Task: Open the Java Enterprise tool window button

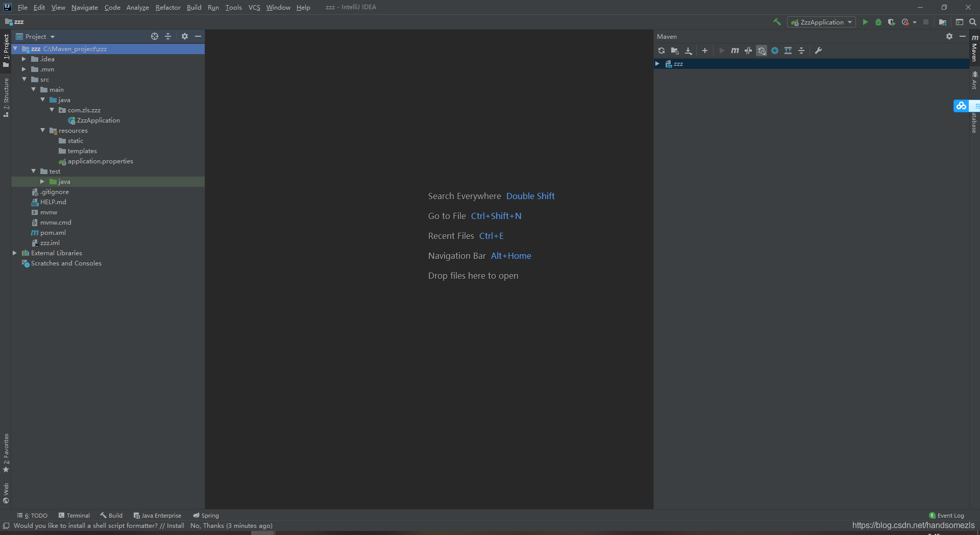Action: coord(157,516)
